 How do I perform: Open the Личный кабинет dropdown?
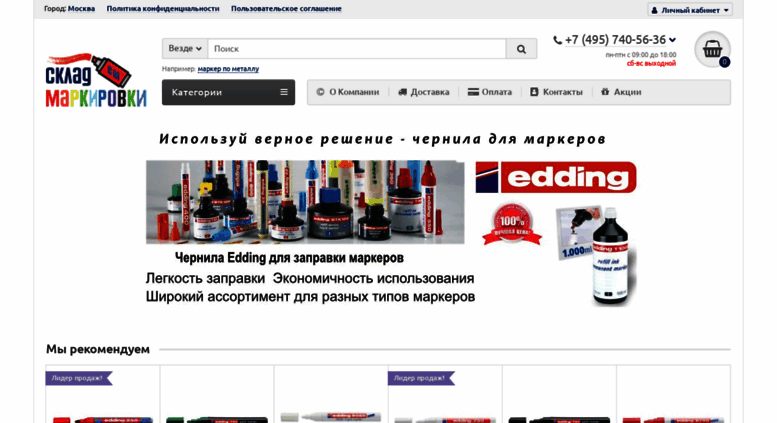[690, 10]
